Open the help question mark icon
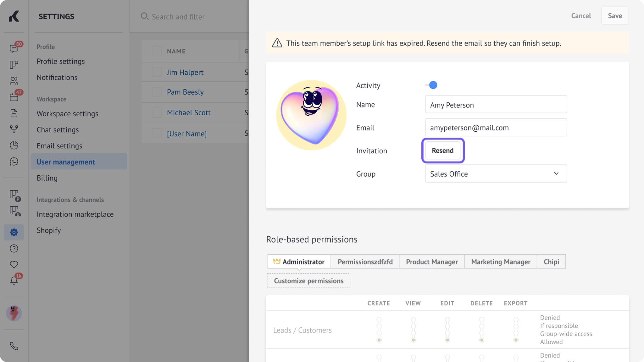The height and width of the screenshot is (362, 644). [14, 249]
